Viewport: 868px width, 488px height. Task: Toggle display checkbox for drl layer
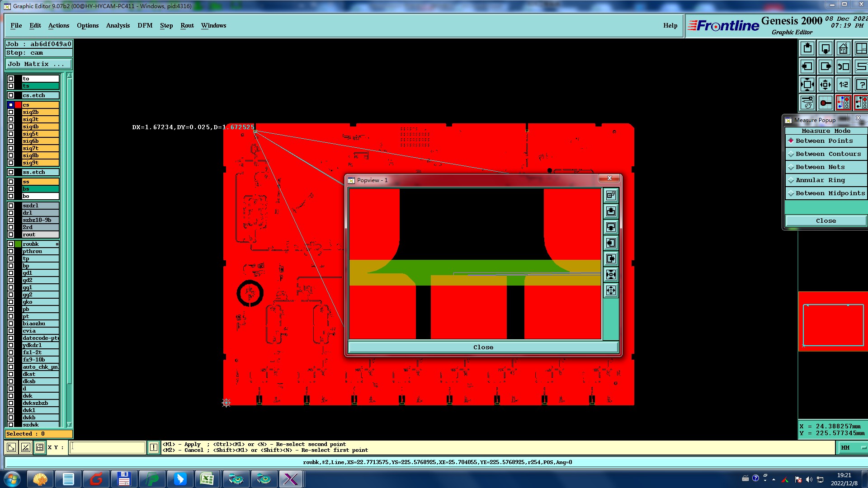pyautogui.click(x=11, y=213)
